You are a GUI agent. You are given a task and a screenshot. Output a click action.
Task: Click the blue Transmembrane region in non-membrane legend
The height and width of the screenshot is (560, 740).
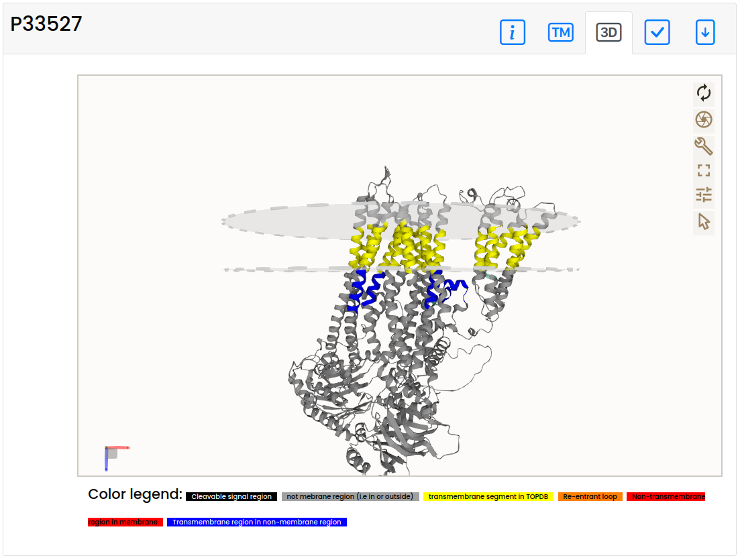pyautogui.click(x=257, y=522)
